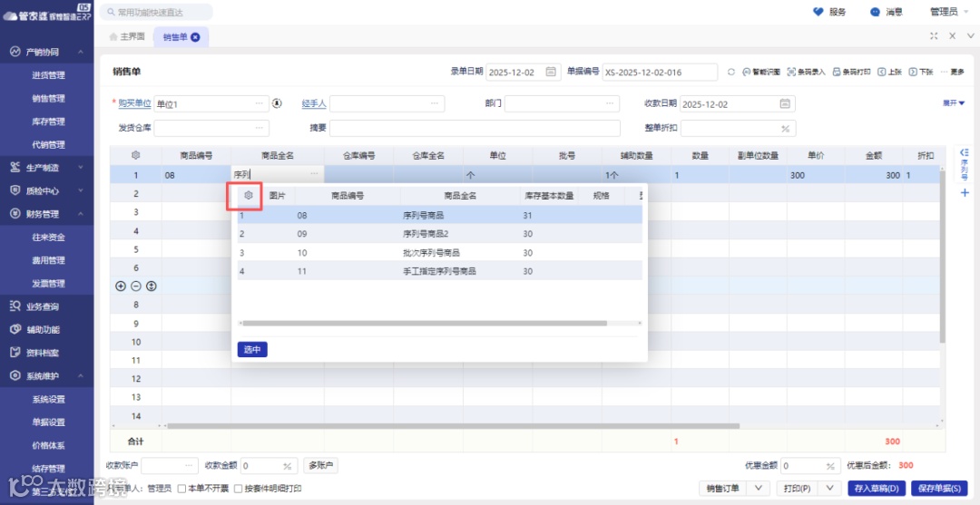The width and height of the screenshot is (980, 505).
Task: Click the plus icon below 序列号 panel
Action: [x=965, y=193]
